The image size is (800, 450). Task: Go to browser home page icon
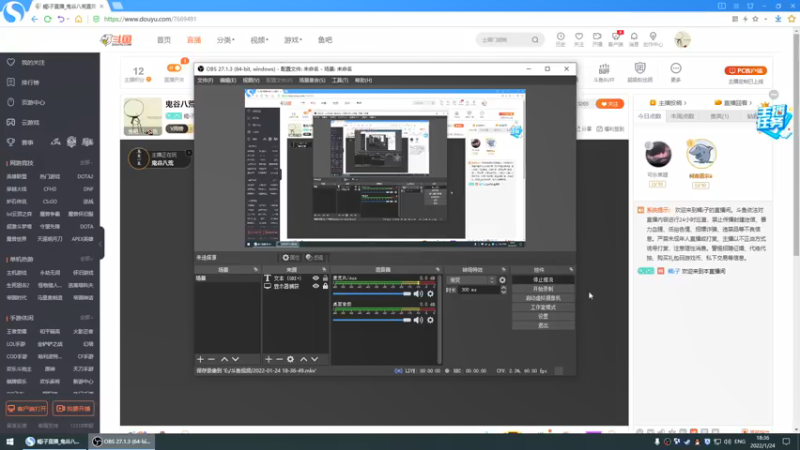click(79, 19)
